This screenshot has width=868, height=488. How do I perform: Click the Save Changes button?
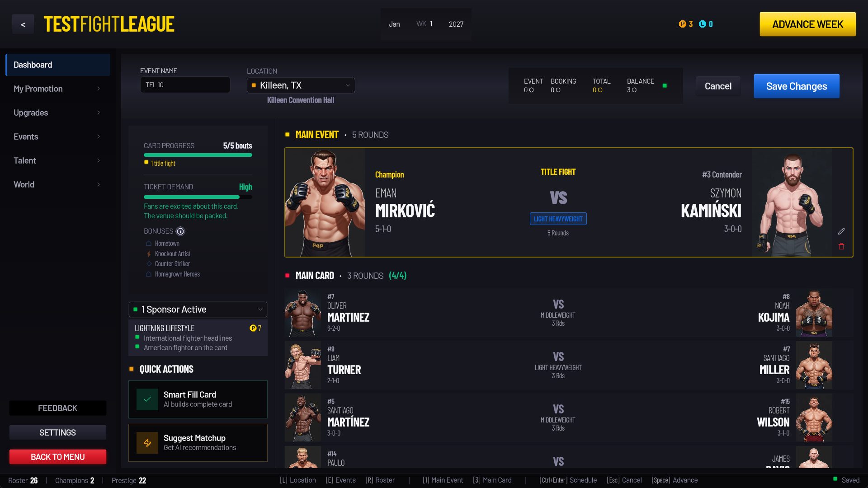tap(797, 86)
